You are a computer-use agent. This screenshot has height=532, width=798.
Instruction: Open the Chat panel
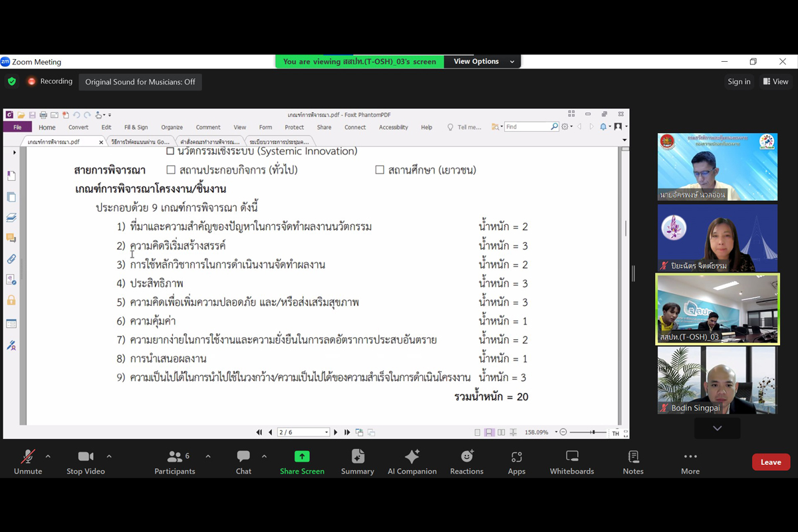(x=243, y=457)
